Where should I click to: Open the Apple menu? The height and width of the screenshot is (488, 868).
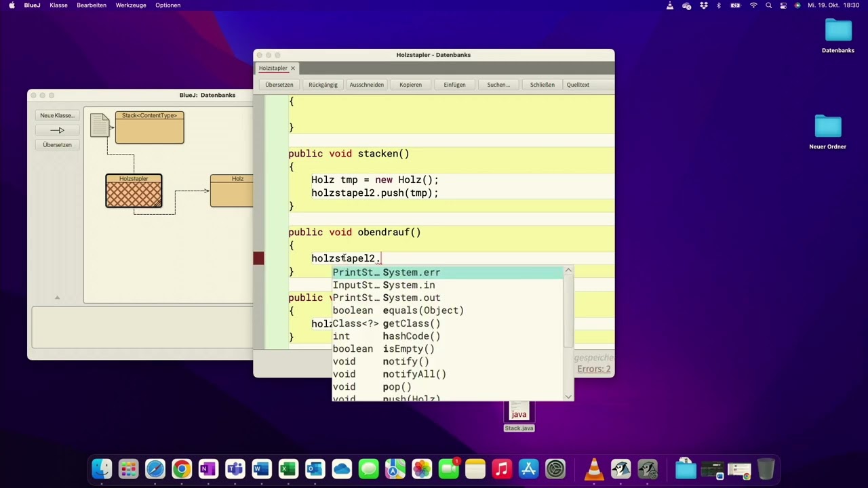tap(12, 5)
